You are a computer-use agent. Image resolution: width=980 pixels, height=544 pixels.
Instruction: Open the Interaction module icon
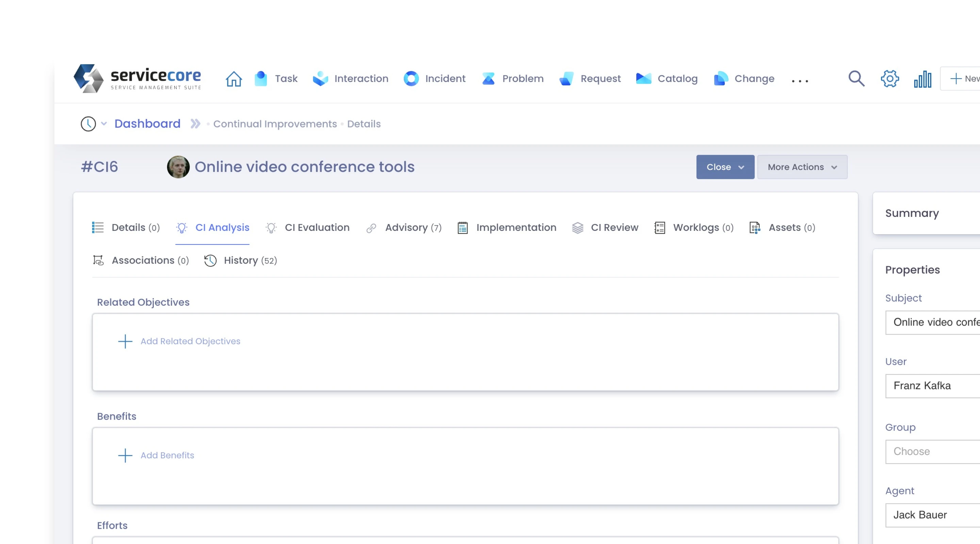click(x=320, y=79)
